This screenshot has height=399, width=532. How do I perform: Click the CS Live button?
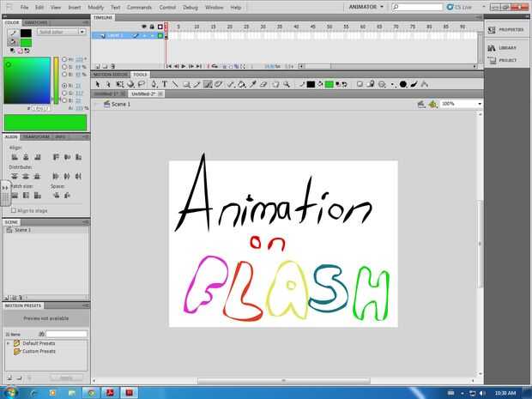coord(459,7)
